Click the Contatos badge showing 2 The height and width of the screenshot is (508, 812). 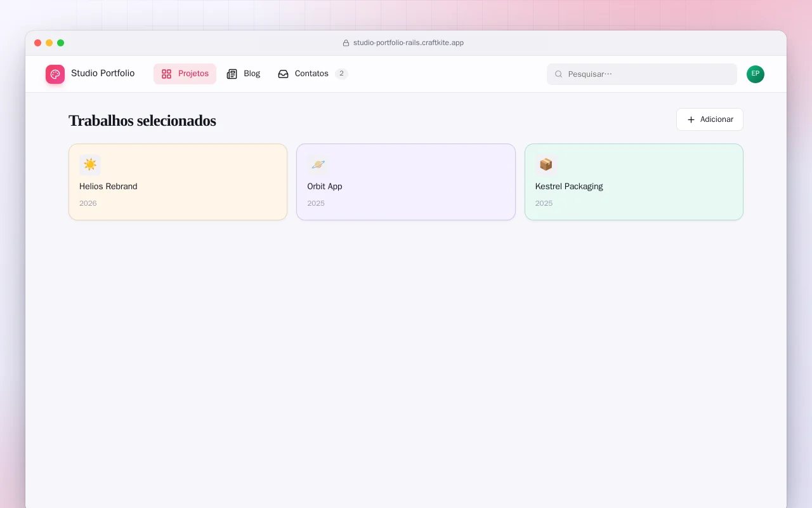(341, 74)
